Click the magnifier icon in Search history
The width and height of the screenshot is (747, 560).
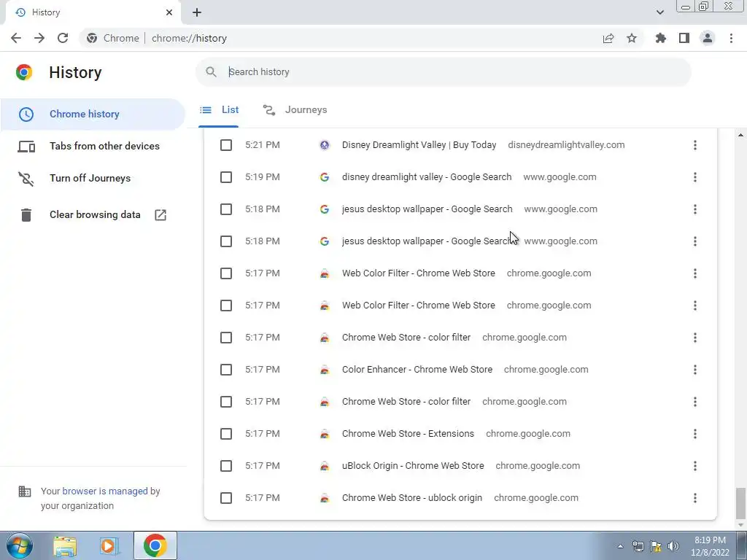(x=211, y=72)
